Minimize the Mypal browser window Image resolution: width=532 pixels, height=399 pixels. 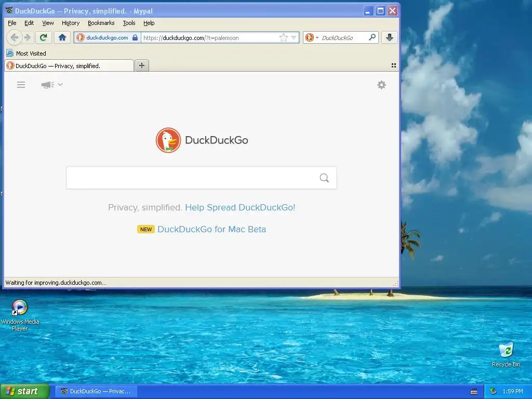[368, 11]
